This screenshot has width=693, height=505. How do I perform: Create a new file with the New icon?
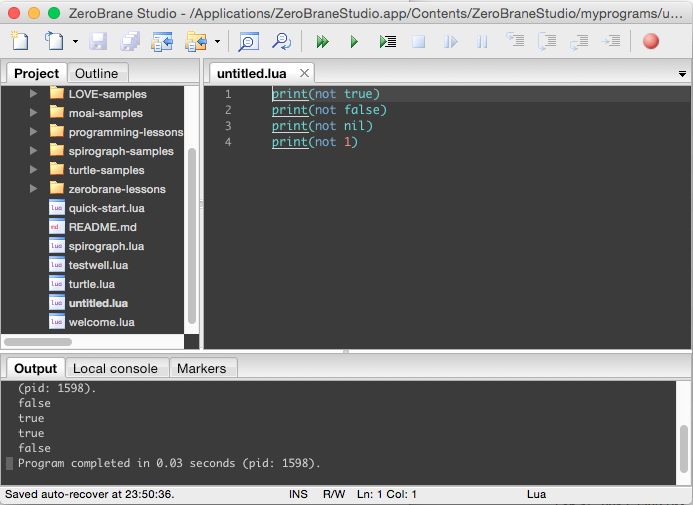(x=20, y=42)
